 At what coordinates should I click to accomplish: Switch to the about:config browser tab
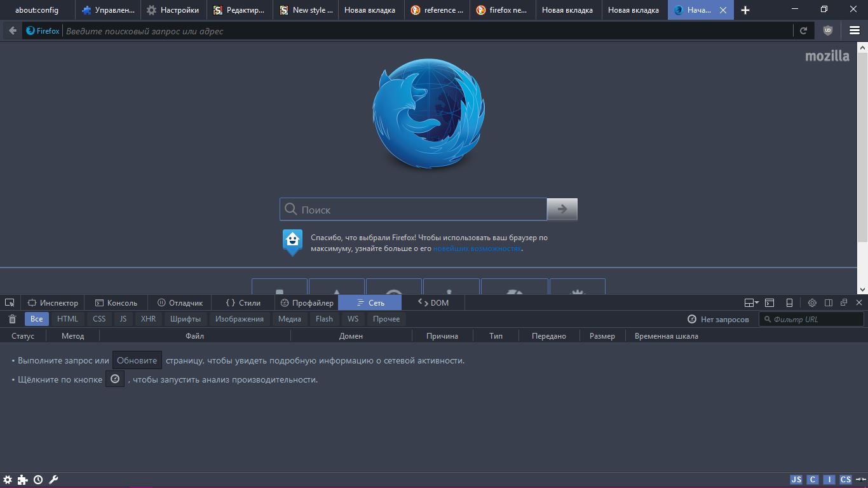[37, 10]
